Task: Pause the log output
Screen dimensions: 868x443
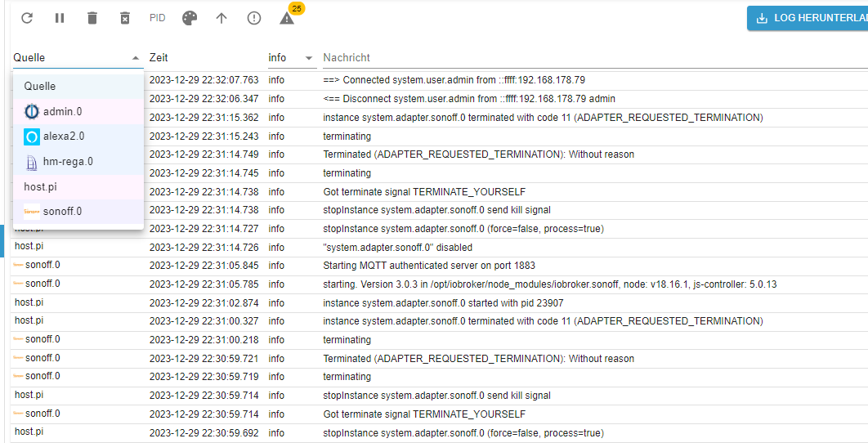Action: pyautogui.click(x=60, y=18)
